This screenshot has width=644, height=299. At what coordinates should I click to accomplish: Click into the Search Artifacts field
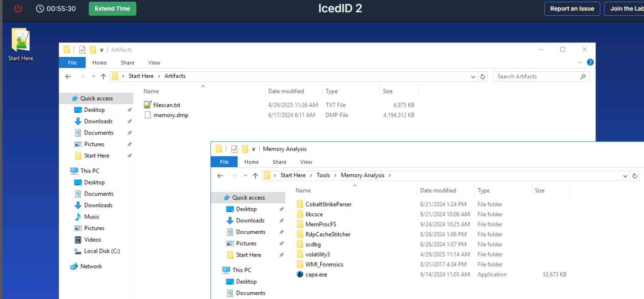[x=537, y=76]
